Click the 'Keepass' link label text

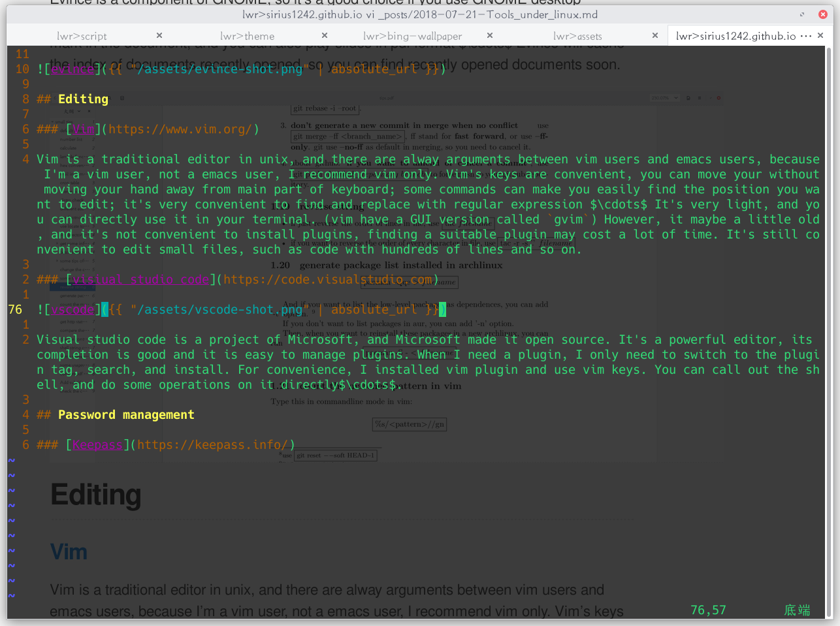click(97, 445)
